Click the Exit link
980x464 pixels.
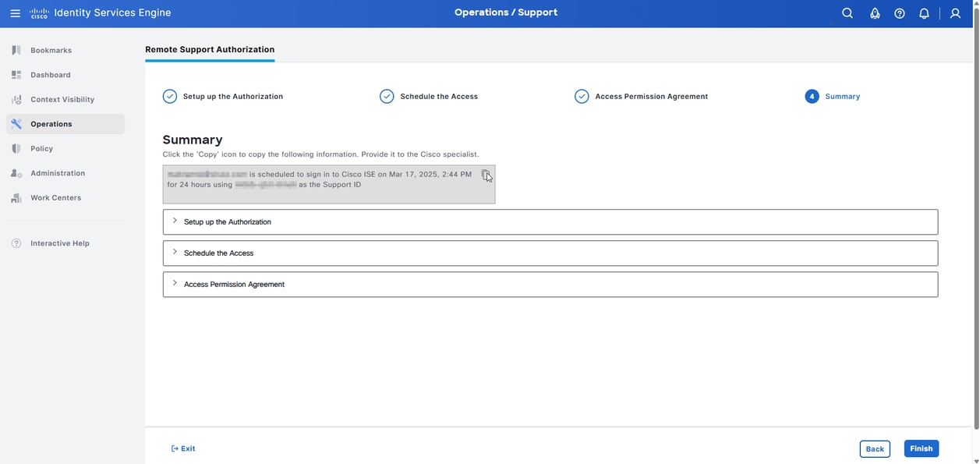(183, 448)
